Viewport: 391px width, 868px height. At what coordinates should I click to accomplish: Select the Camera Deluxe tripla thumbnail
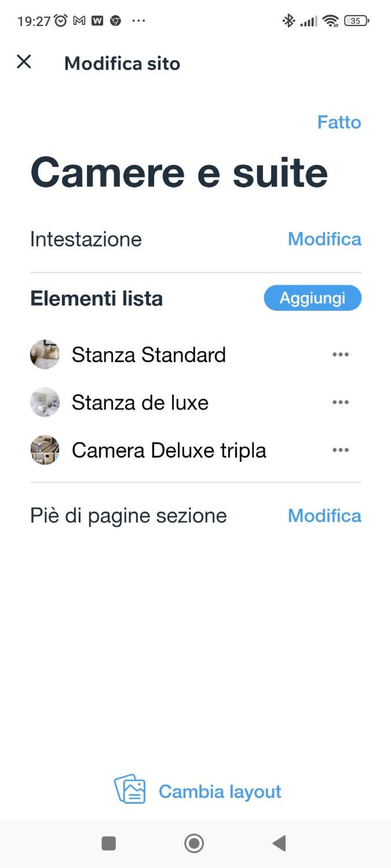point(45,450)
